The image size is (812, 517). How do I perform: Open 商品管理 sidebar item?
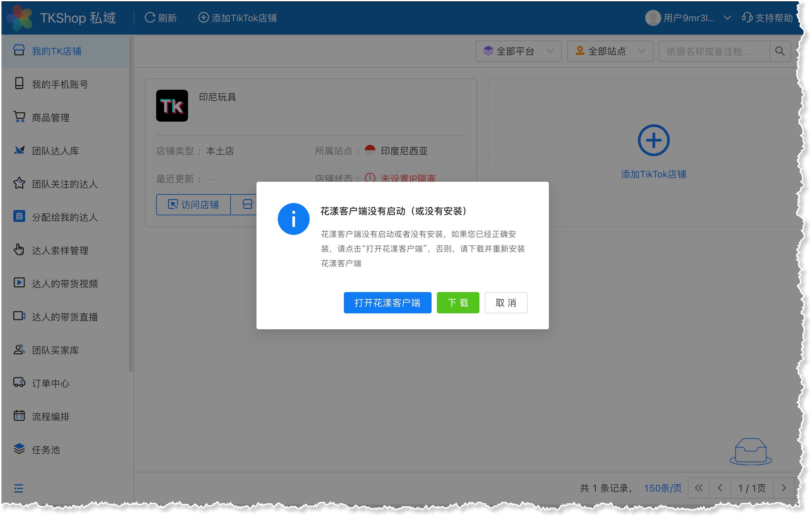[65, 118]
